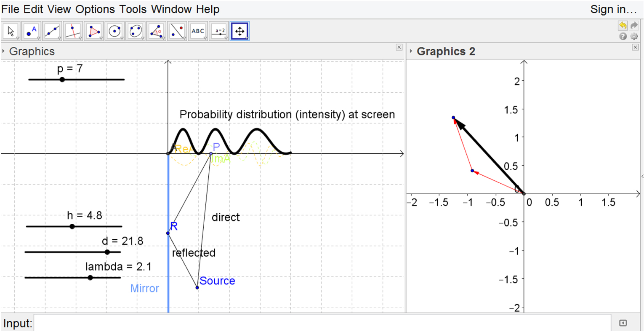Open the Tools menu
This screenshot has width=644, height=332.
134,9
